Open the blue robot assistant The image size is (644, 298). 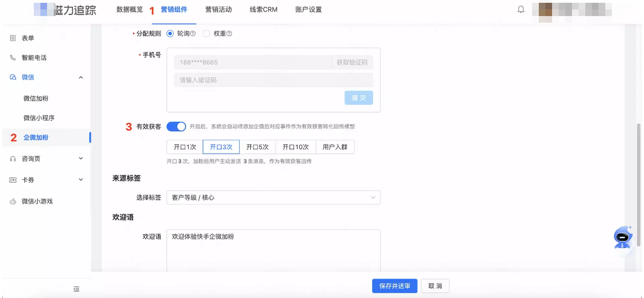tap(623, 237)
